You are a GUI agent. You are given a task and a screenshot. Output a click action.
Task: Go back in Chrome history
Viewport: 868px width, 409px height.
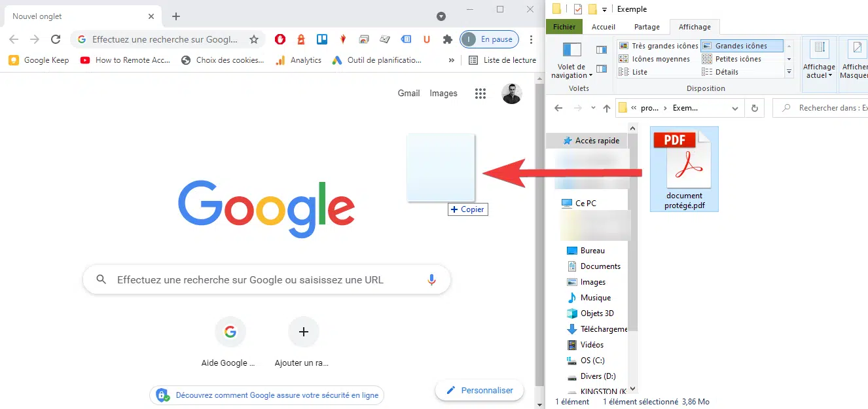coord(14,39)
